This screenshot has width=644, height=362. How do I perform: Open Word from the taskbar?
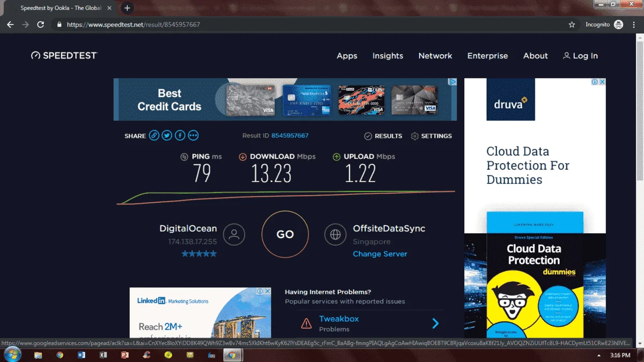(x=82, y=355)
